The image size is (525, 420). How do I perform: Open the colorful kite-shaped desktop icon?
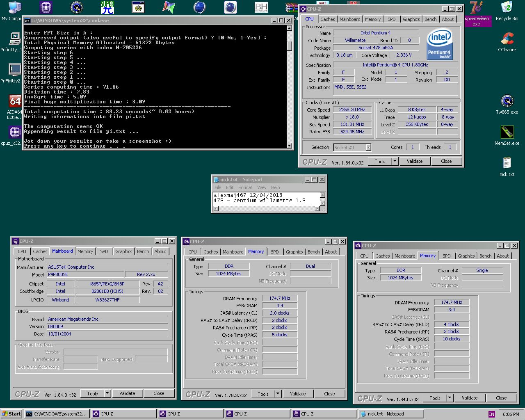click(x=169, y=7)
